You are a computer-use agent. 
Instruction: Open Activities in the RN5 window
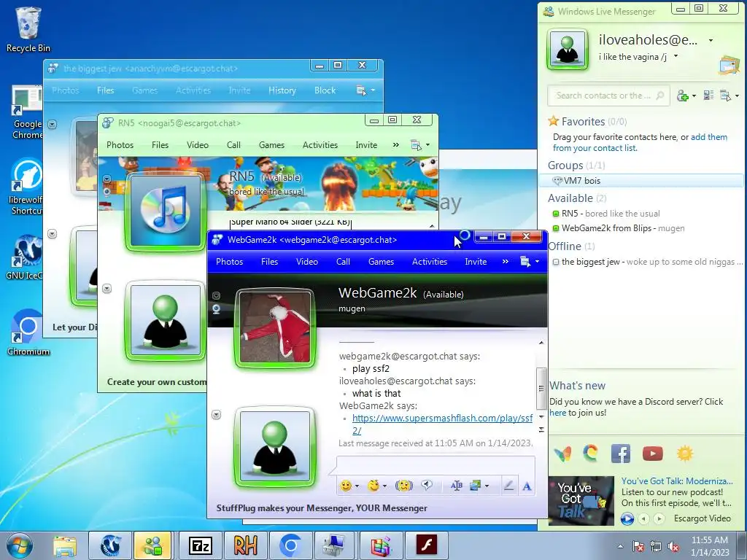click(320, 145)
